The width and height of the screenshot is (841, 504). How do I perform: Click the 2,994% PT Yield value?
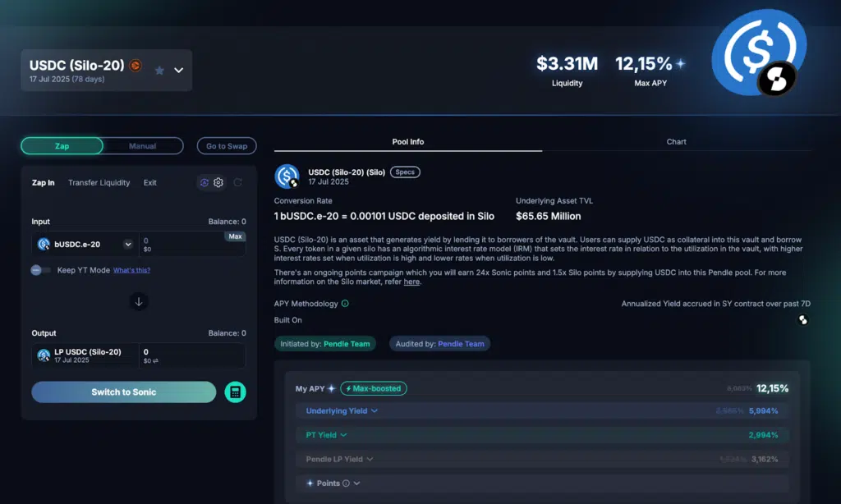[x=763, y=435]
